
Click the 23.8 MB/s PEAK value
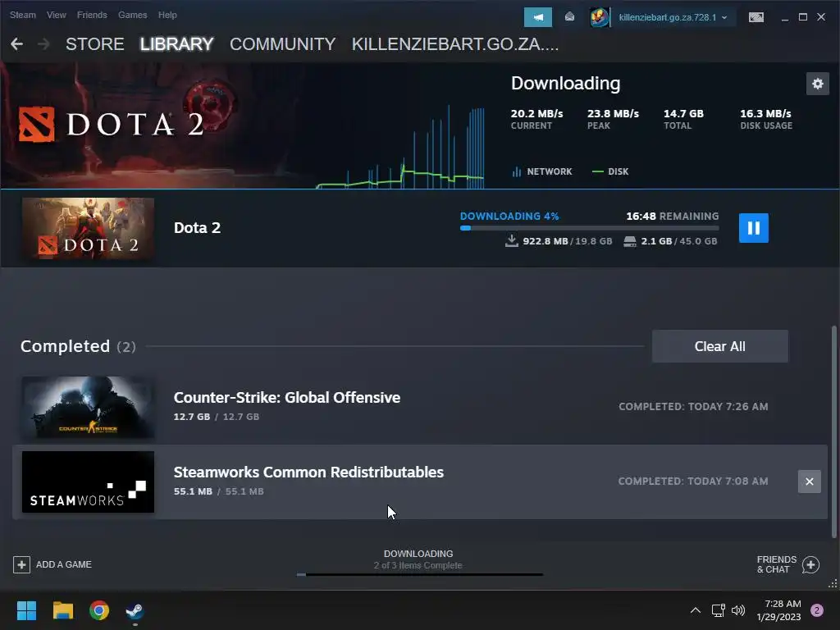tap(613, 119)
